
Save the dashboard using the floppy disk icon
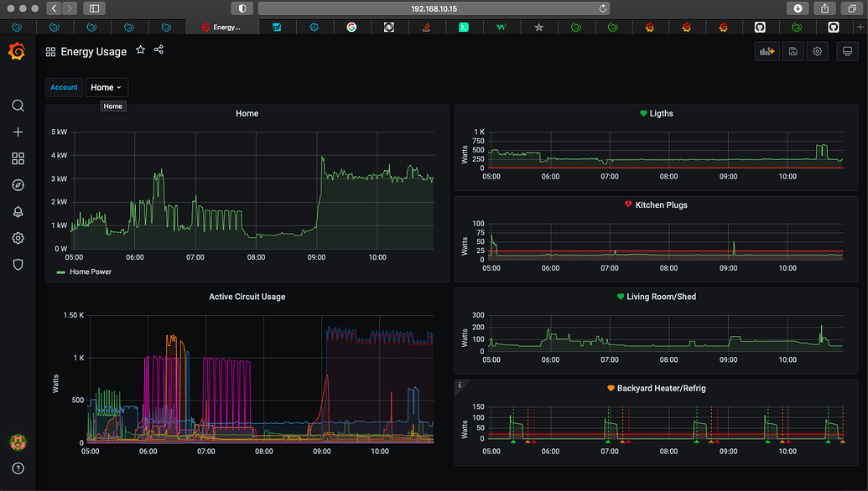[x=793, y=51]
